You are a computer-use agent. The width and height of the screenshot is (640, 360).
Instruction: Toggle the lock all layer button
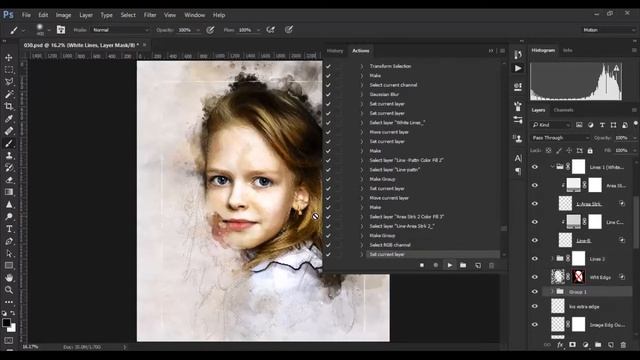[590, 151]
